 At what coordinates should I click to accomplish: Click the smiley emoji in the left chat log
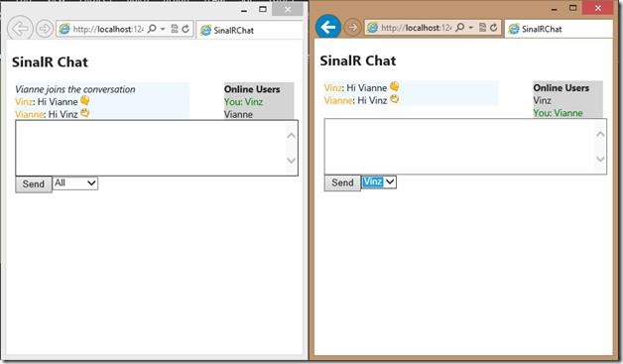(84, 113)
